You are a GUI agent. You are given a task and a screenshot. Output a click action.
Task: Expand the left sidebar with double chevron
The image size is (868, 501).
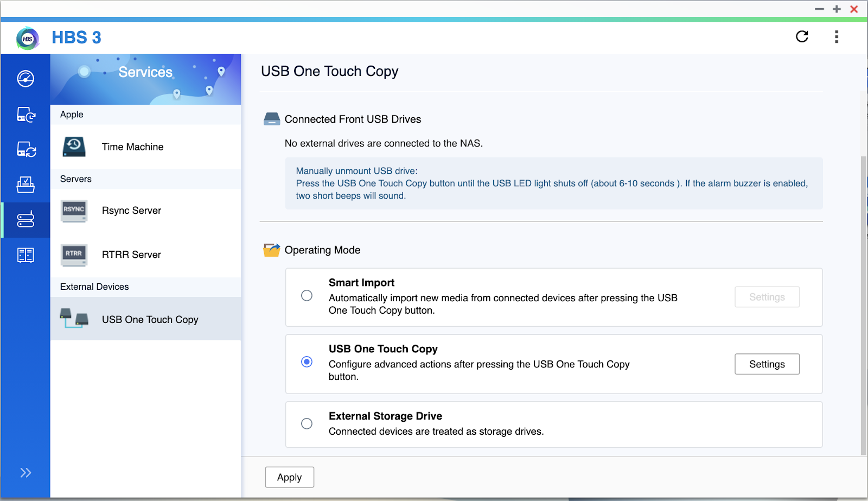tap(25, 473)
